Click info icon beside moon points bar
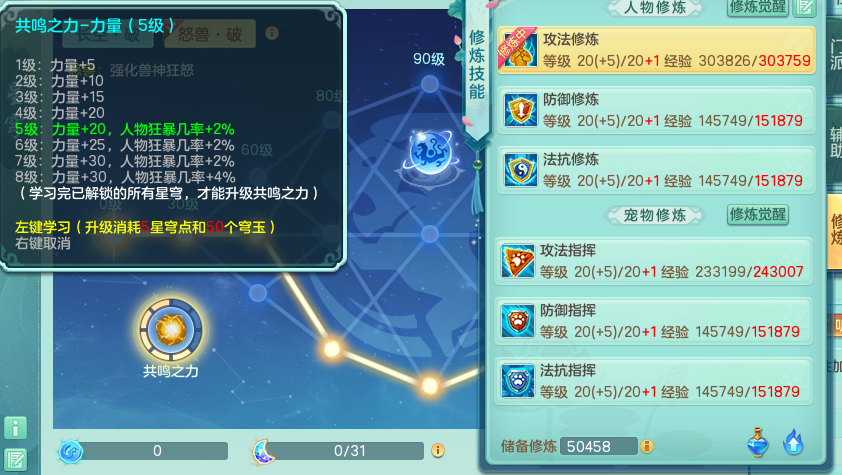842x475 pixels. (438, 450)
